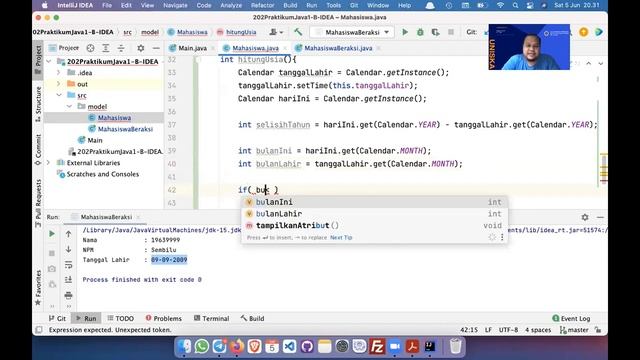
Task: Stop process in Run panel
Action: (52, 253)
